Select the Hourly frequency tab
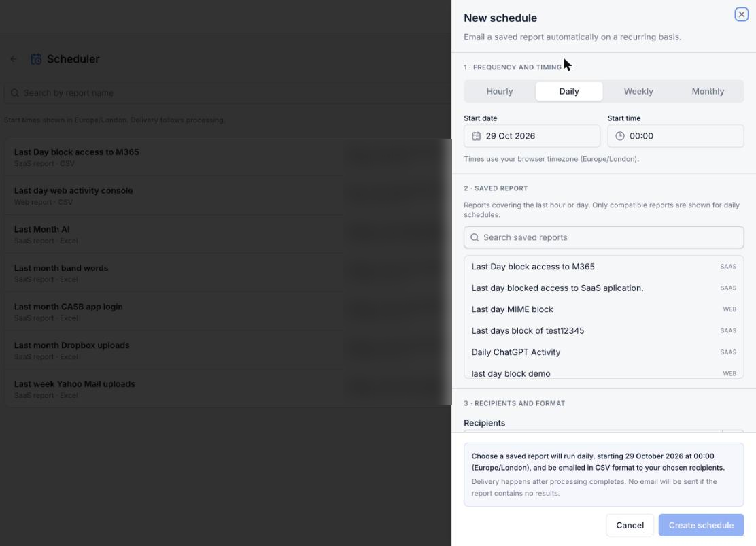 [x=500, y=91]
